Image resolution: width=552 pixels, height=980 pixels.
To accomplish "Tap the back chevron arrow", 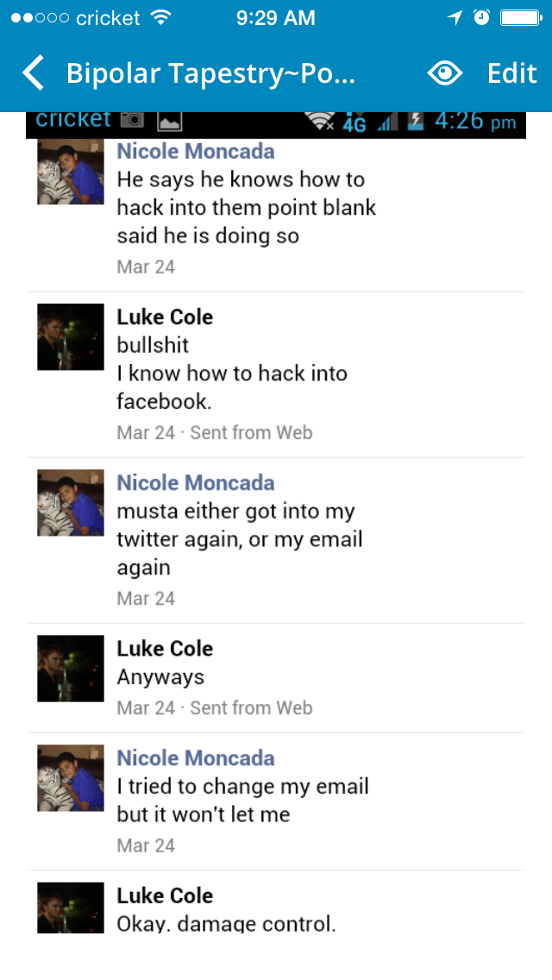I will click(x=33, y=73).
